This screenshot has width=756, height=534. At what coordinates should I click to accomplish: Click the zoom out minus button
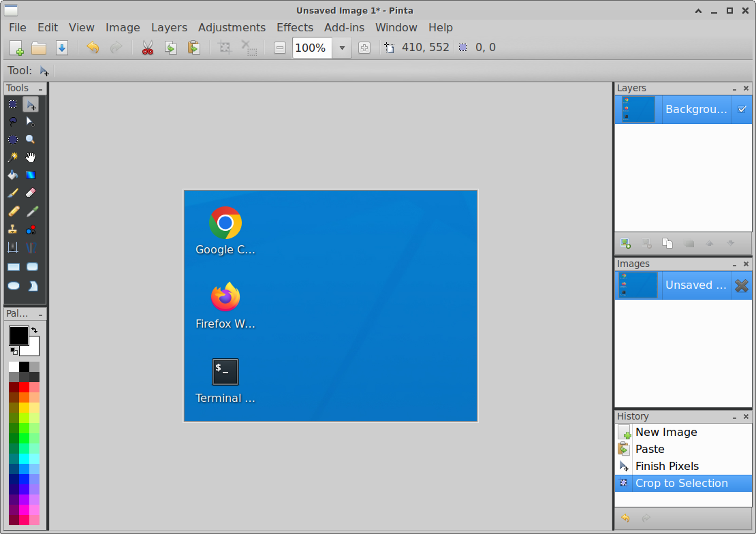point(280,48)
